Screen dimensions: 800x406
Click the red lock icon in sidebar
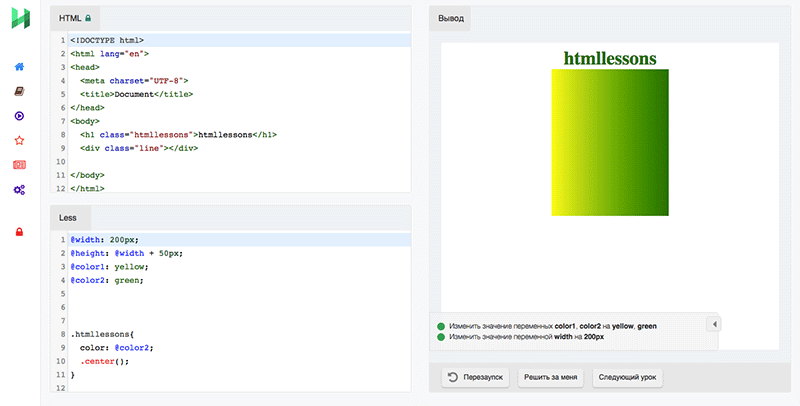point(19,232)
